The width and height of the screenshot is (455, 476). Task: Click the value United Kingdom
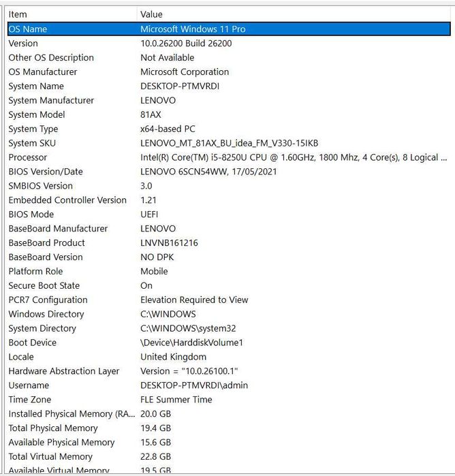pyautogui.click(x=174, y=357)
